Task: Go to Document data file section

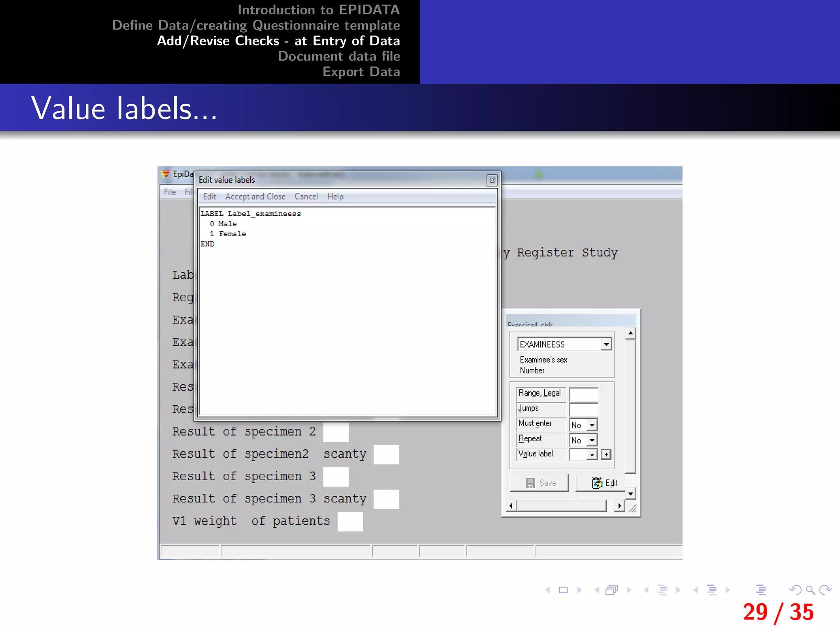Action: [339, 56]
